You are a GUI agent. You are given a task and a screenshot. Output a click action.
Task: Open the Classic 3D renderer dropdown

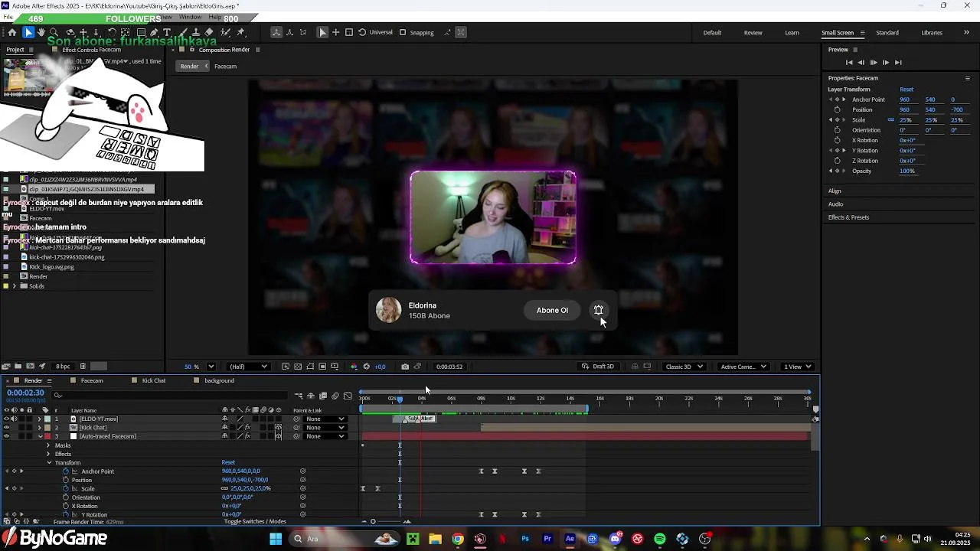683,367
